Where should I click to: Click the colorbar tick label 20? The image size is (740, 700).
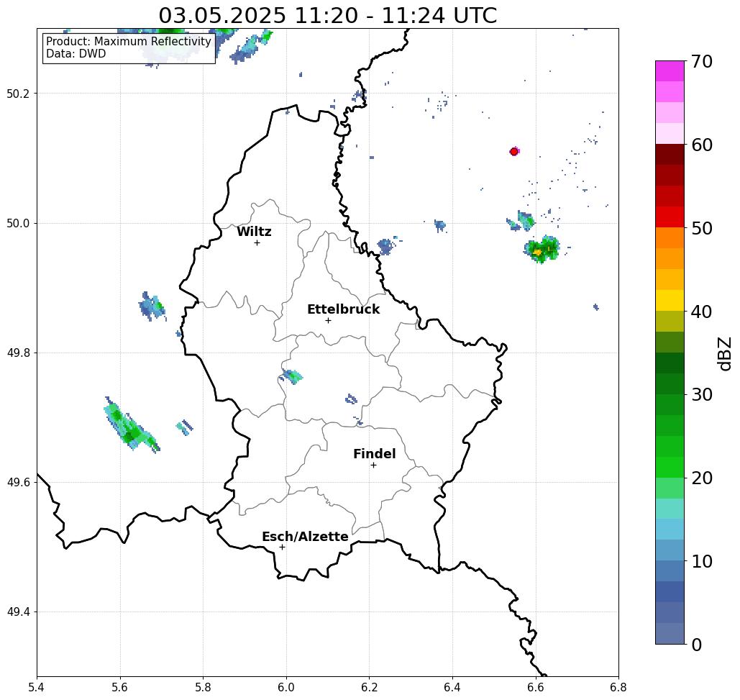tap(702, 478)
